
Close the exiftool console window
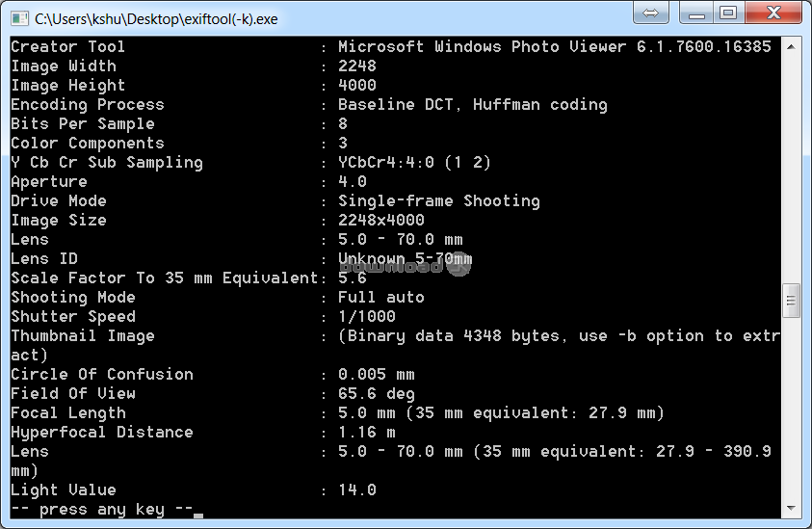[x=773, y=13]
